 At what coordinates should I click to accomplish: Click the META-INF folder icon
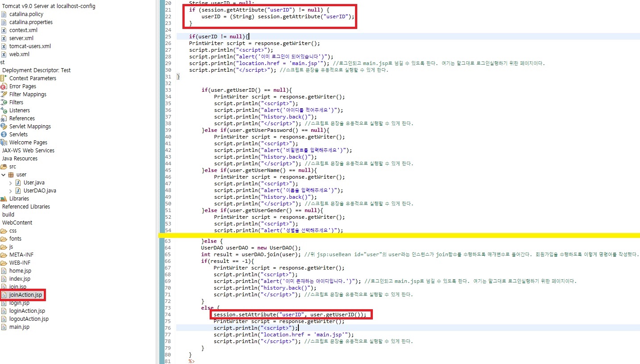click(x=4, y=255)
